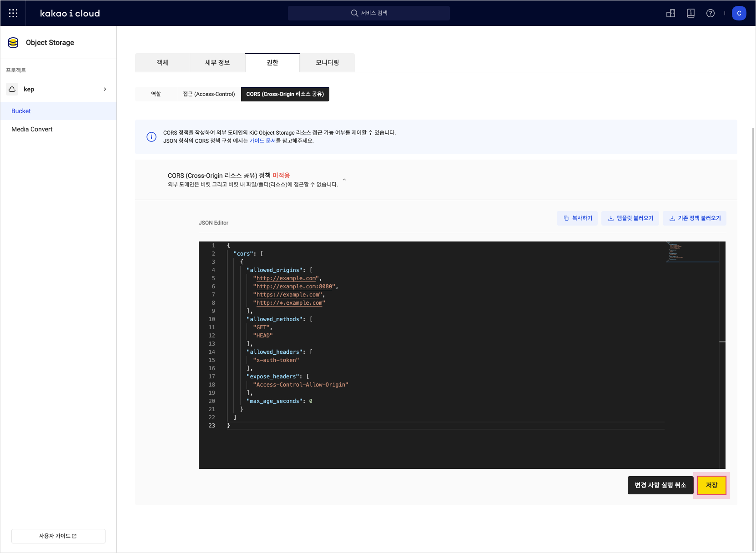Click the kakao i cloud logo
Screen dimensions: 756x553
70,13
